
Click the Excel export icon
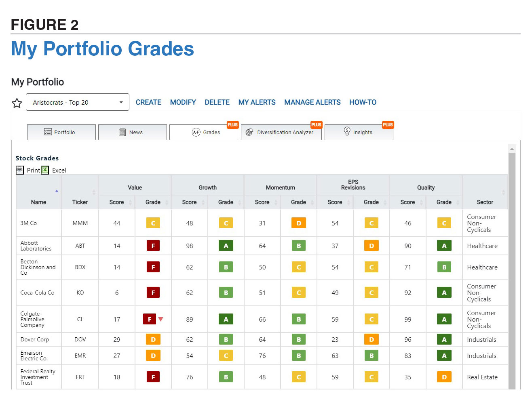(x=44, y=170)
